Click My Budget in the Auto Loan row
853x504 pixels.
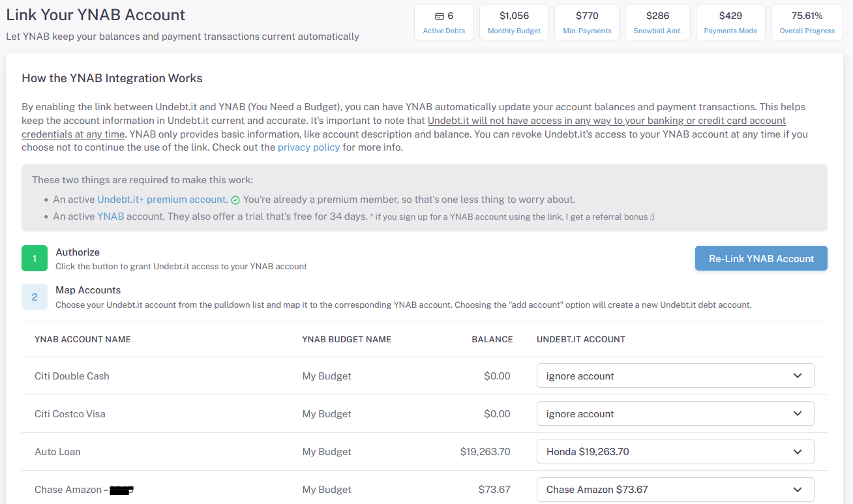[x=327, y=452]
